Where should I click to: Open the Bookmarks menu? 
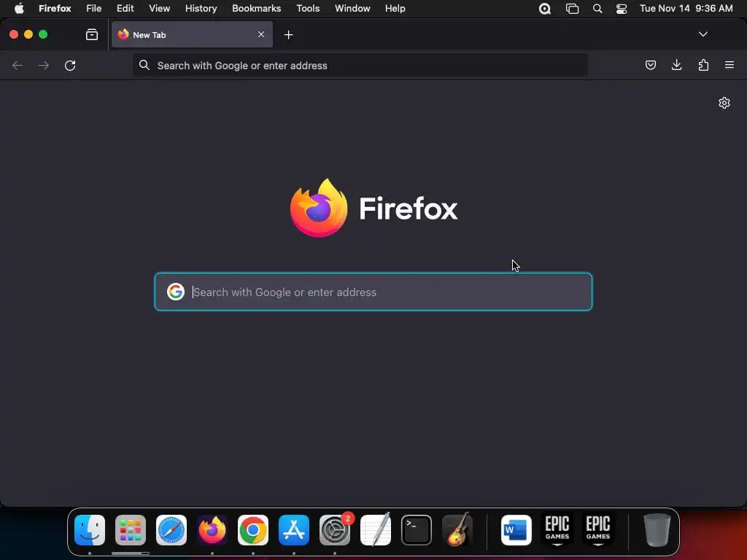click(x=256, y=9)
